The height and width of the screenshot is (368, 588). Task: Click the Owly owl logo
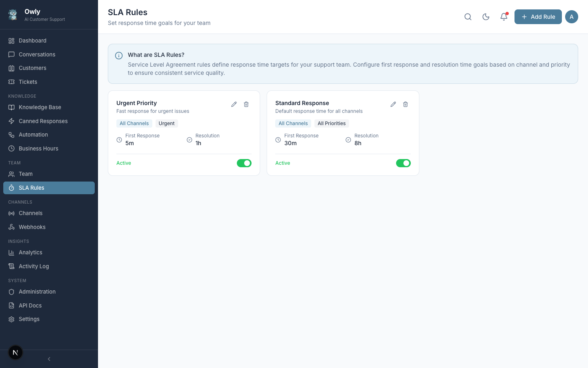[x=13, y=15]
